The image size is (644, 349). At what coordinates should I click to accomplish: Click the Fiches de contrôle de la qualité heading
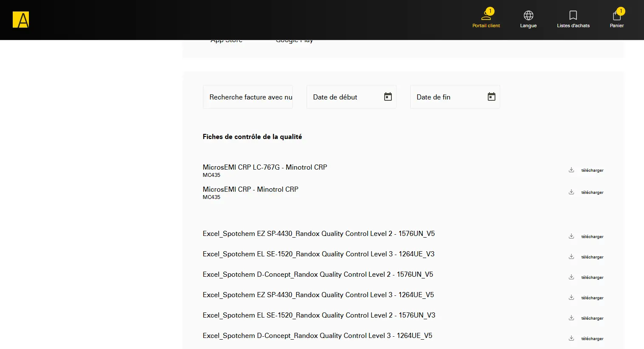[x=252, y=136]
